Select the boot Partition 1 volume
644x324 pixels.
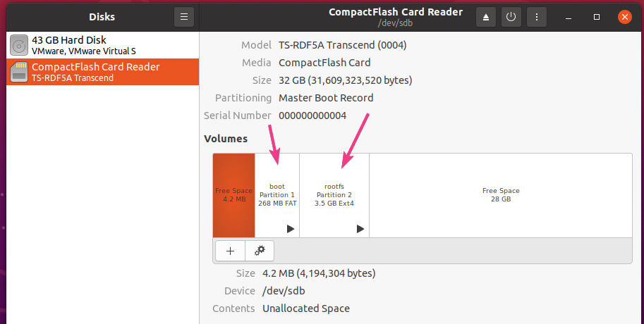click(277, 195)
